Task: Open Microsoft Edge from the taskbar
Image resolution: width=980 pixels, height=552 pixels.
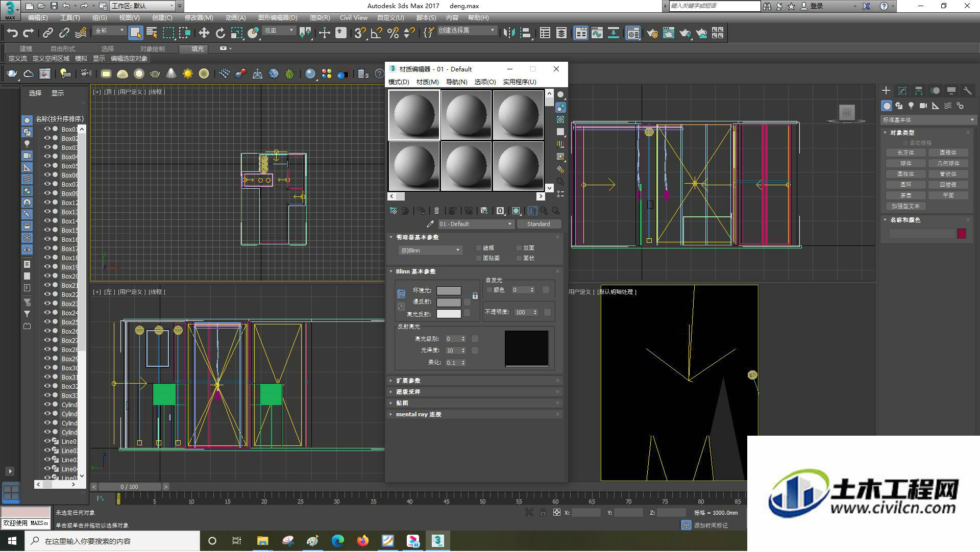Action: click(x=337, y=541)
